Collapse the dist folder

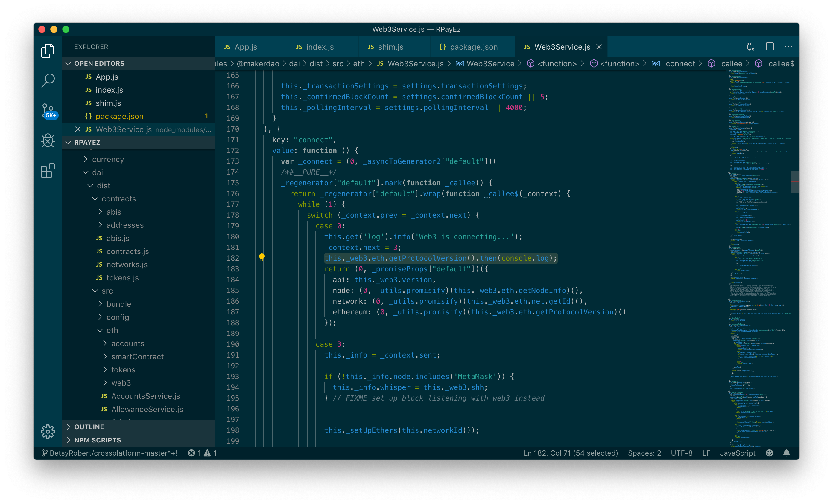(x=139, y=185)
